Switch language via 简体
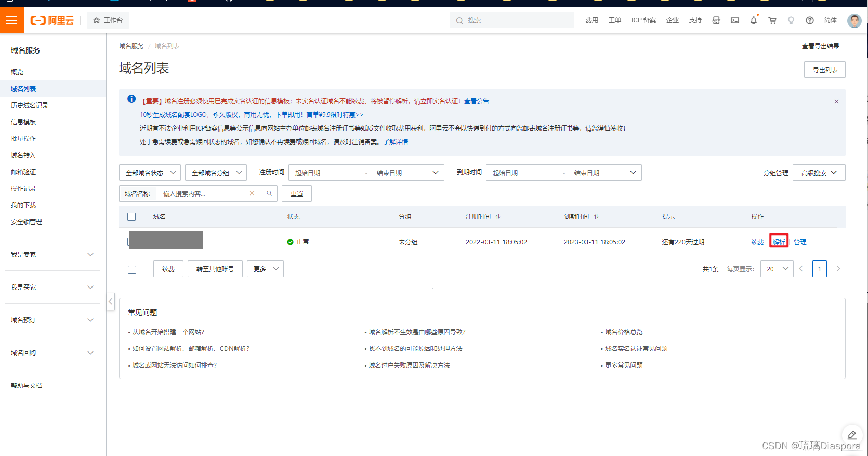 tap(831, 20)
